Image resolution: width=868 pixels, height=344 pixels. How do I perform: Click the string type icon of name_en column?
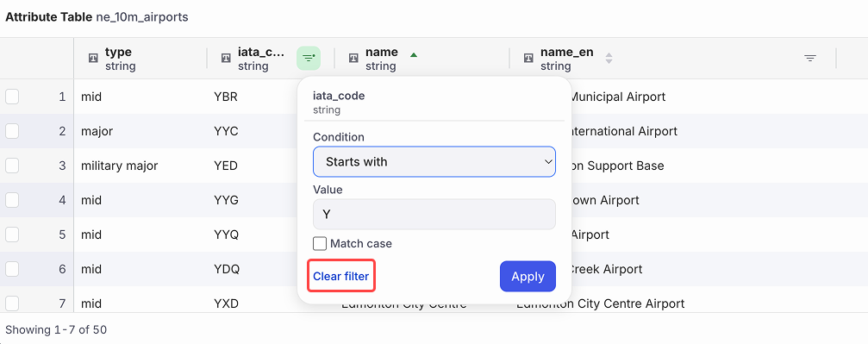528,58
